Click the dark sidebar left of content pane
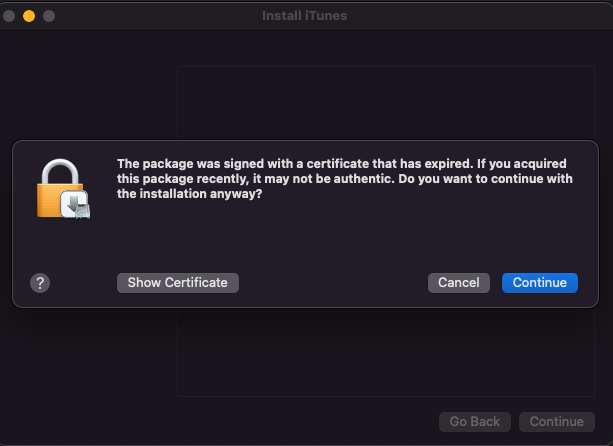This screenshot has height=446, width=613. (x=90, y=360)
